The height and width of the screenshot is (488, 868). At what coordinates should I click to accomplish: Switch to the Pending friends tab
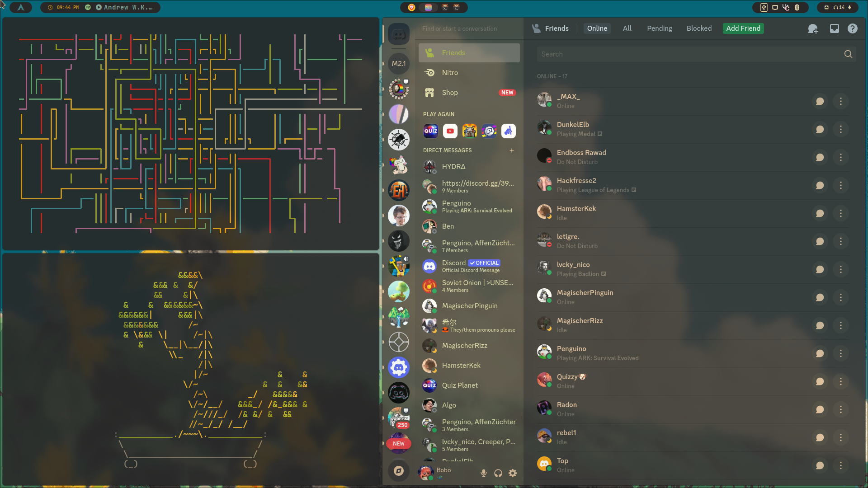click(x=659, y=28)
